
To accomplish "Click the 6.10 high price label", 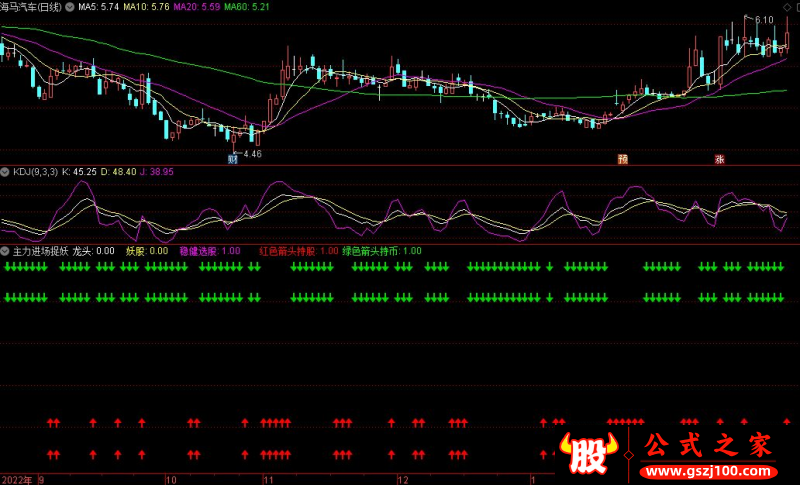I will [x=764, y=20].
